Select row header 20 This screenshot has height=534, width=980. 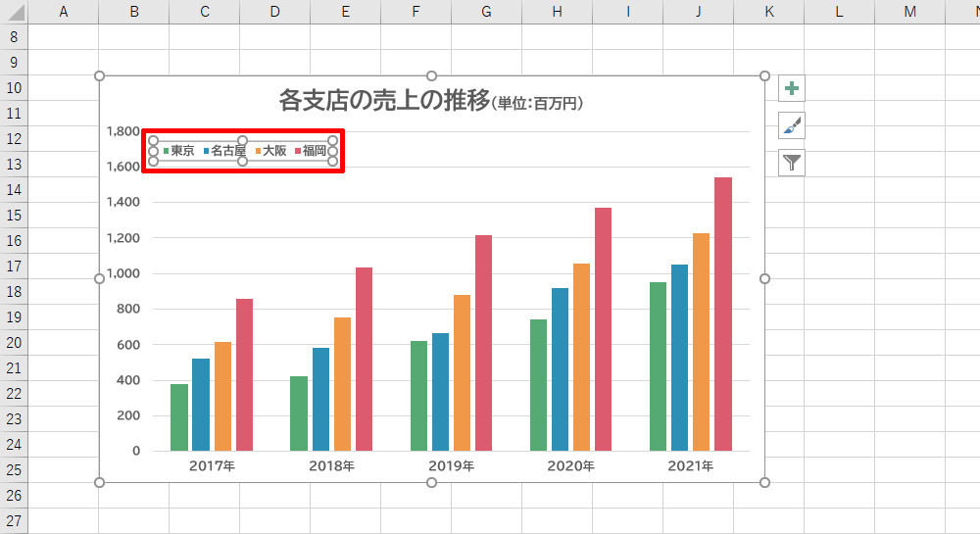[14, 342]
